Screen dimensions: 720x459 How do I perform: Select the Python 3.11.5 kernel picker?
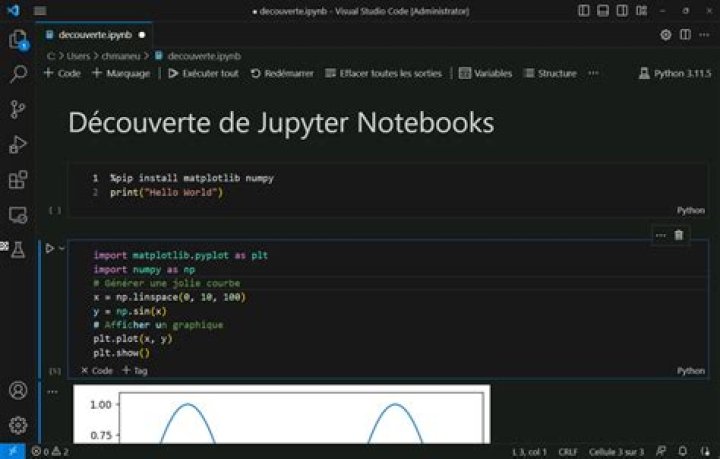[x=675, y=73]
